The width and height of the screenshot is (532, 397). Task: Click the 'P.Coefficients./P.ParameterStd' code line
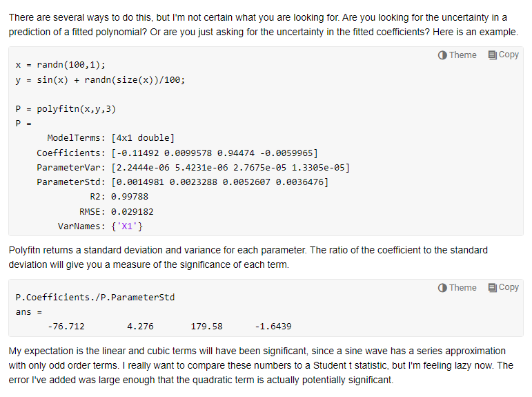click(x=95, y=298)
